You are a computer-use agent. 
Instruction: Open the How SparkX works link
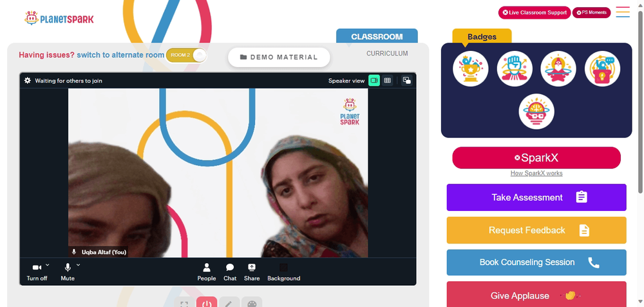[x=536, y=173]
